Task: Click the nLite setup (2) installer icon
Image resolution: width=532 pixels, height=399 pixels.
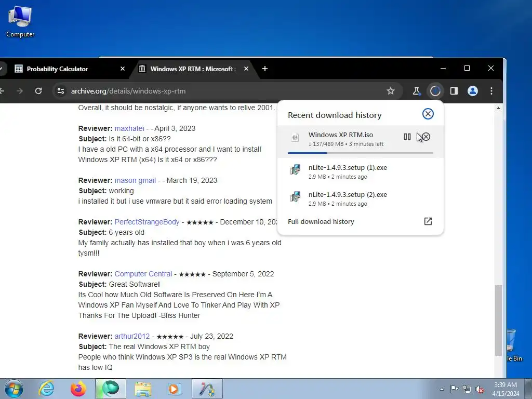Action: (x=295, y=196)
